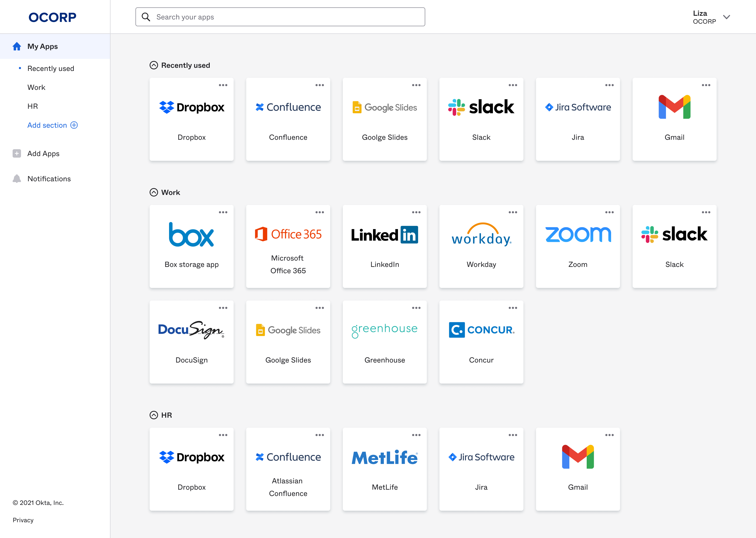Click the Privacy link
The width and height of the screenshot is (756, 538).
23,520
